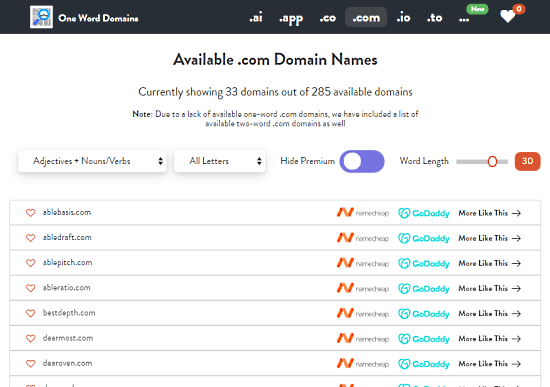Open Namecheap for ableratio.com
The width and height of the screenshot is (550, 387).
click(x=363, y=288)
